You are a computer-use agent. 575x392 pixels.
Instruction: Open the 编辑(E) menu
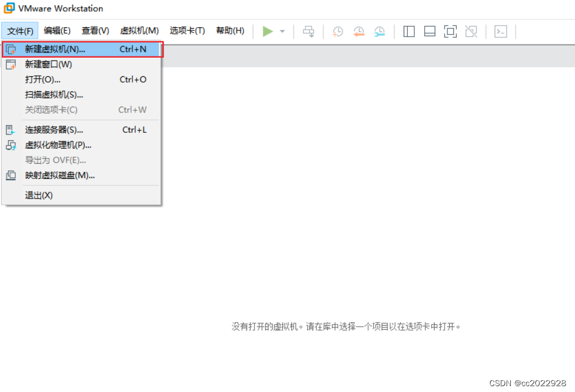[57, 31]
